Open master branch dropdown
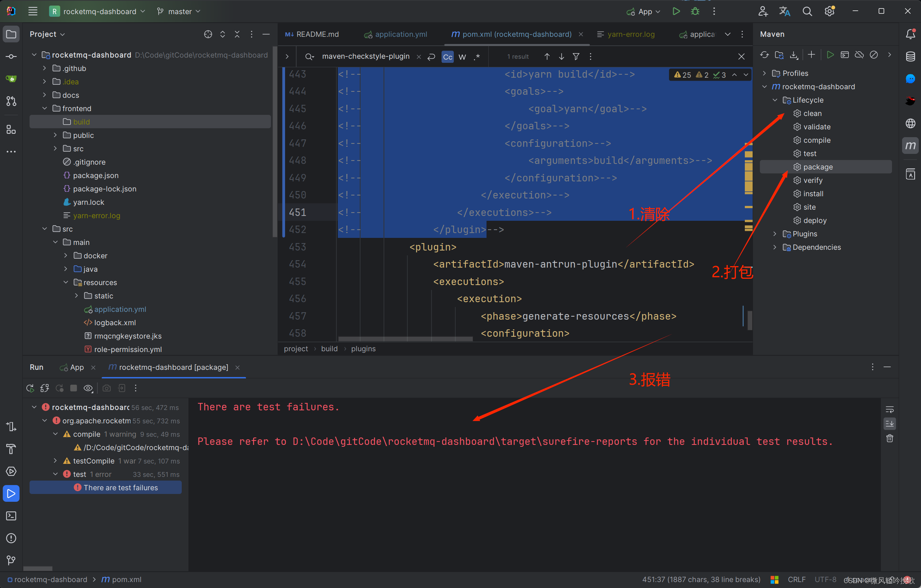Screen dimensions: 921x588 coord(179,12)
